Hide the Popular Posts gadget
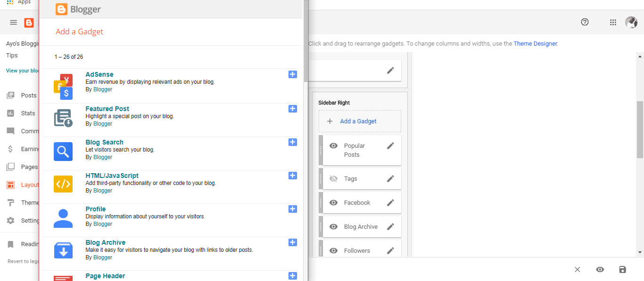Viewport: 644px width, 281px height. point(333,145)
